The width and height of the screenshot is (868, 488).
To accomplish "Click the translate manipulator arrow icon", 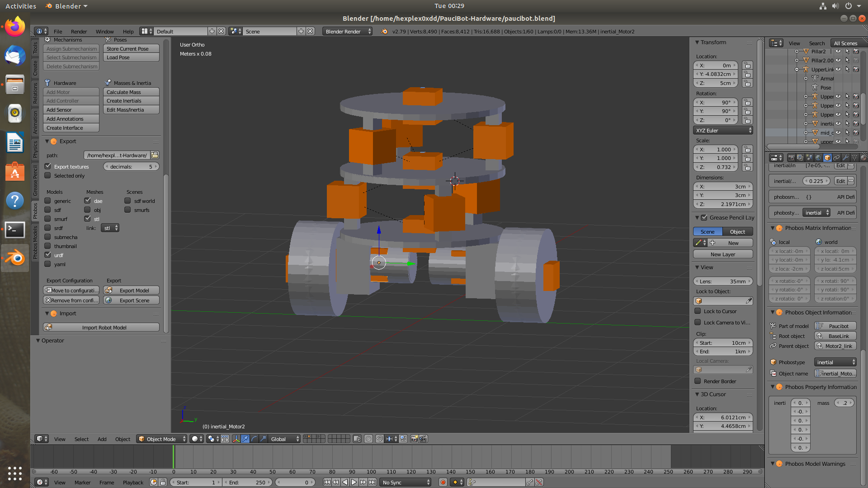I will (245, 439).
